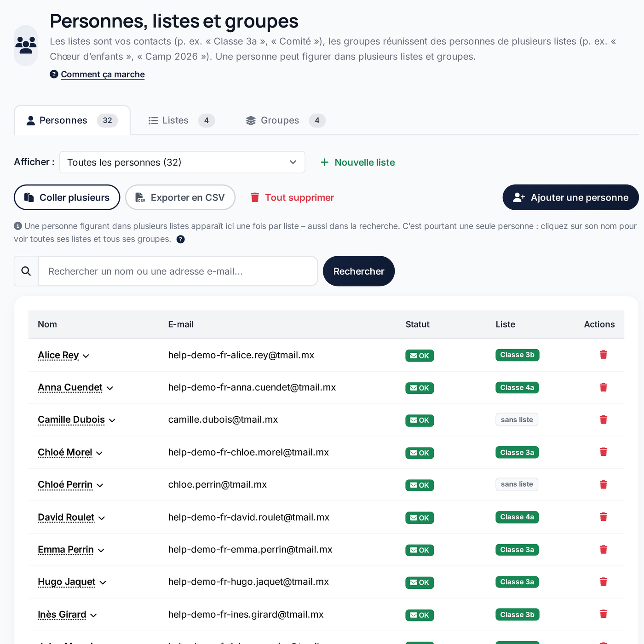Expand Alice Rey details chevron
644x644 pixels.
tap(86, 356)
